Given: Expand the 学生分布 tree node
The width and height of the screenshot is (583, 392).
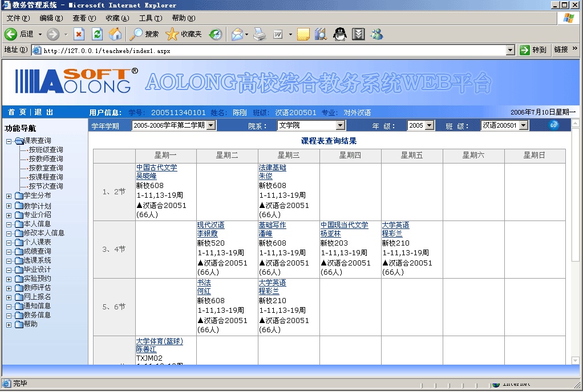Looking at the screenshot, I should (9, 197).
